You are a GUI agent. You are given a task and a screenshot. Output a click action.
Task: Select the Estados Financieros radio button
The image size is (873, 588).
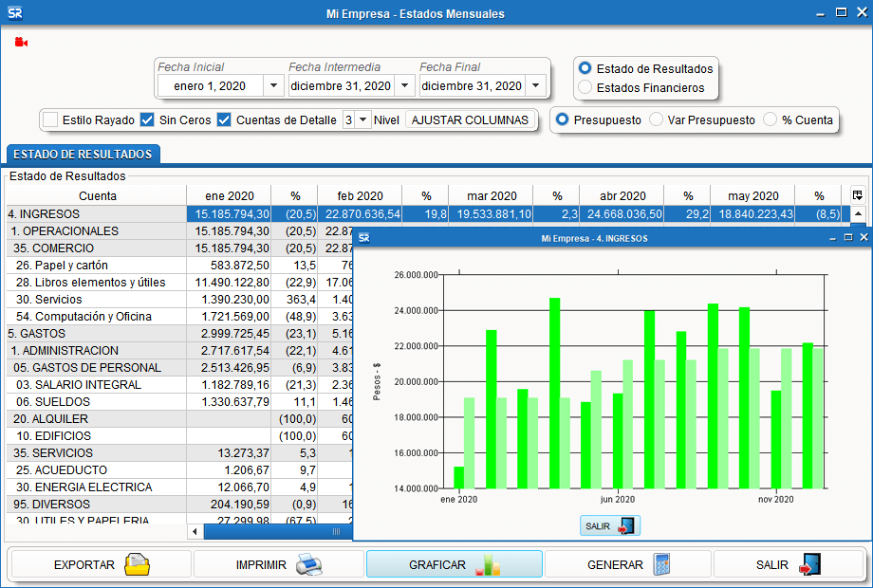pyautogui.click(x=585, y=87)
